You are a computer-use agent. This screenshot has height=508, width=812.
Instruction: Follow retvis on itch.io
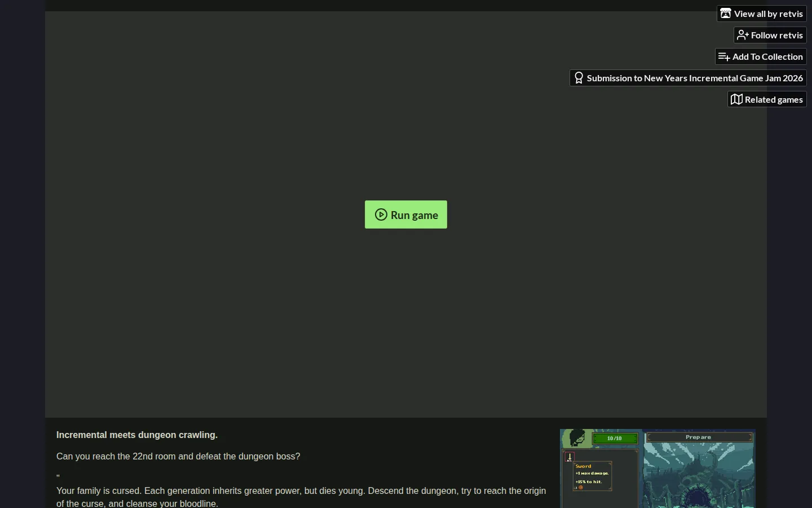pyautogui.click(x=770, y=35)
